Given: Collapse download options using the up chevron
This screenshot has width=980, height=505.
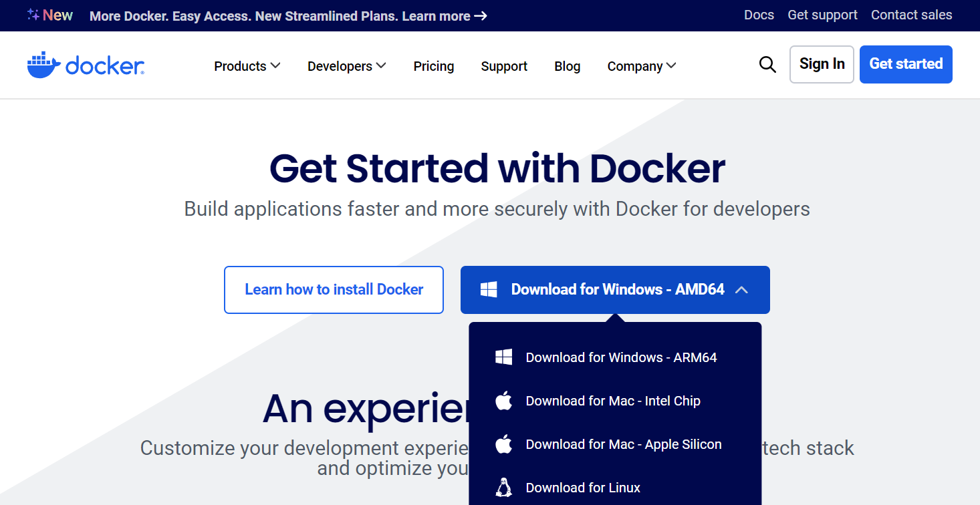Looking at the screenshot, I should [741, 290].
